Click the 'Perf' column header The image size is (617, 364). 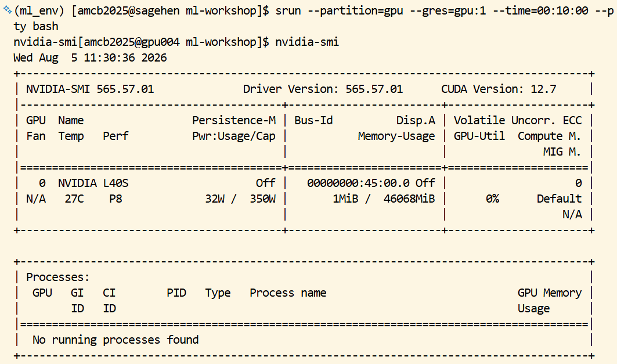(116, 136)
